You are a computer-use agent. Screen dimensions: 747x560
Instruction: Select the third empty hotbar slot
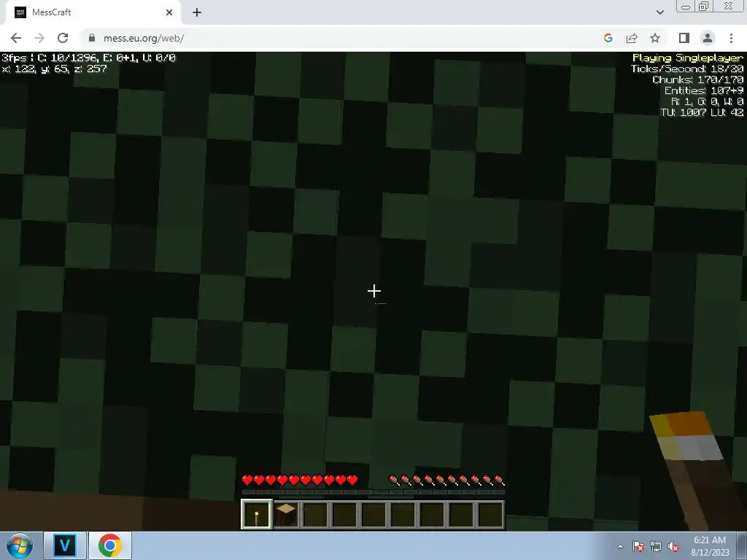click(x=374, y=514)
